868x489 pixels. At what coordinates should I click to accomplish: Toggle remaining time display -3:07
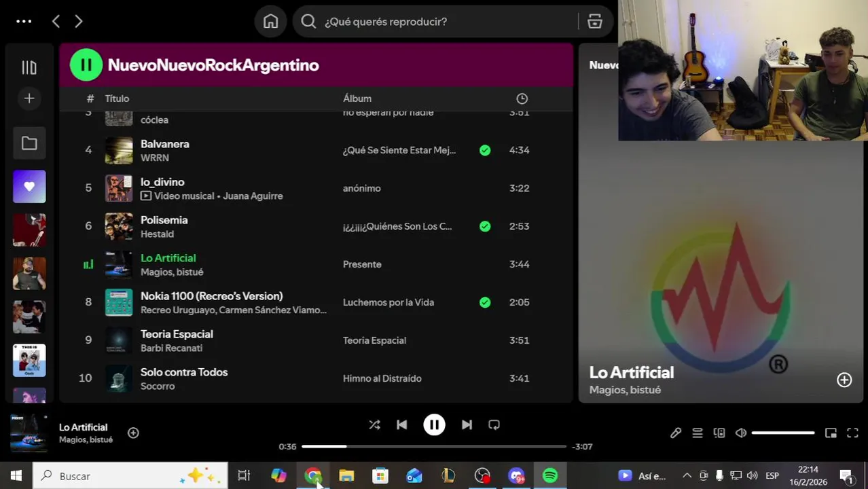point(582,446)
